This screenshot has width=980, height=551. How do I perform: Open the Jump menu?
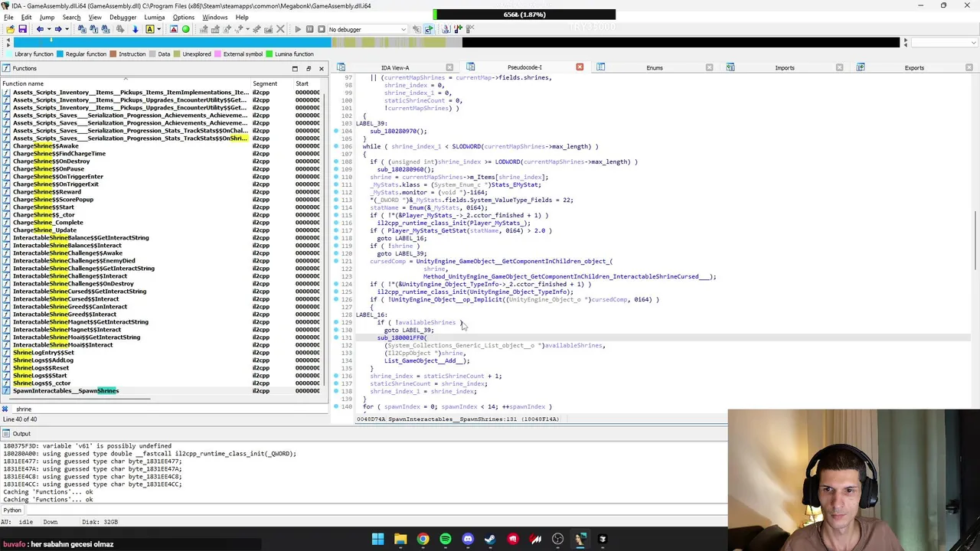pos(47,17)
